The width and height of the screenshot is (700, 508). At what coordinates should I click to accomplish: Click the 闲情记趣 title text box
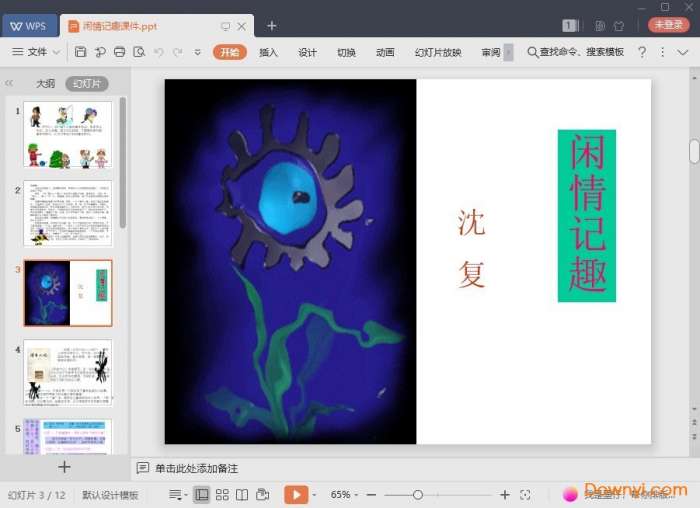pyautogui.click(x=587, y=216)
